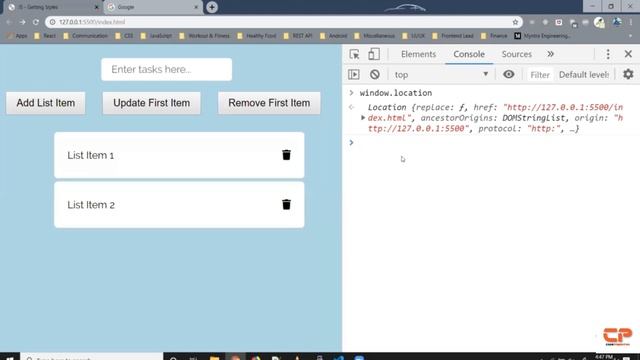Click the Remove First Item button
This screenshot has height=360, width=640.
click(269, 103)
